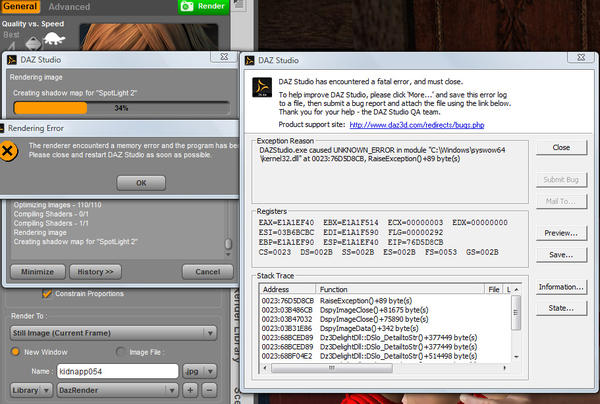Image resolution: width=600 pixels, height=404 pixels.
Task: Open the Library dropdown
Action: (31, 391)
